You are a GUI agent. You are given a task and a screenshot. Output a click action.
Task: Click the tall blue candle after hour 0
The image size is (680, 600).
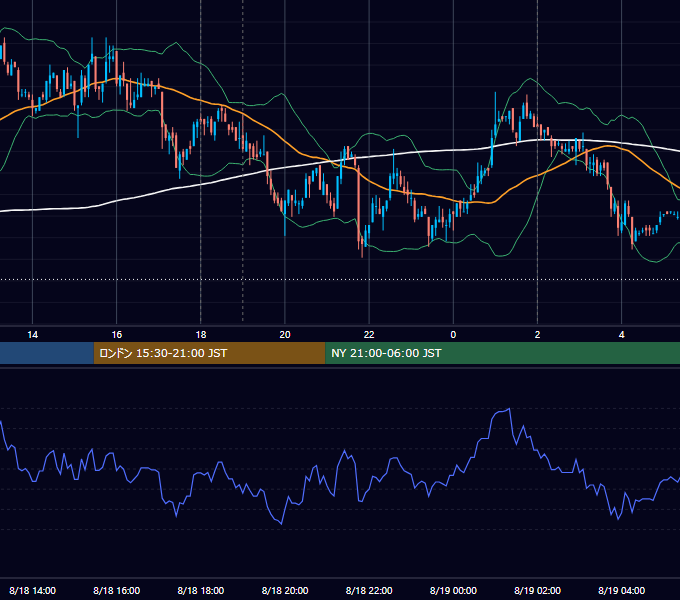[x=495, y=114]
